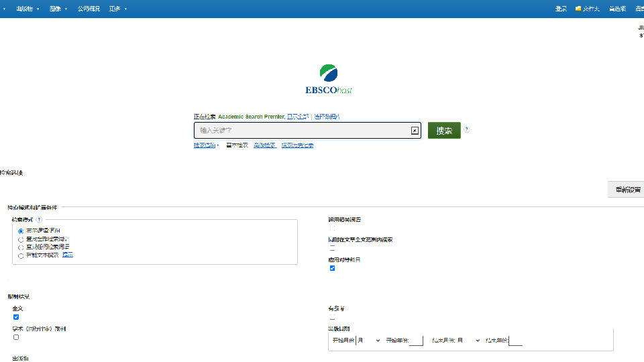Image resolution: width=644 pixels, height=362 pixels.
Task: Select the 智能文本搜索 radio option
Action: [x=21, y=255]
